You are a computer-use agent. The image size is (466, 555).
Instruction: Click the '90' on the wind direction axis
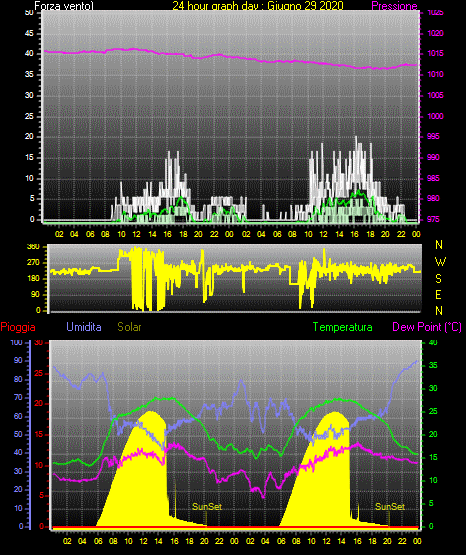35,294
